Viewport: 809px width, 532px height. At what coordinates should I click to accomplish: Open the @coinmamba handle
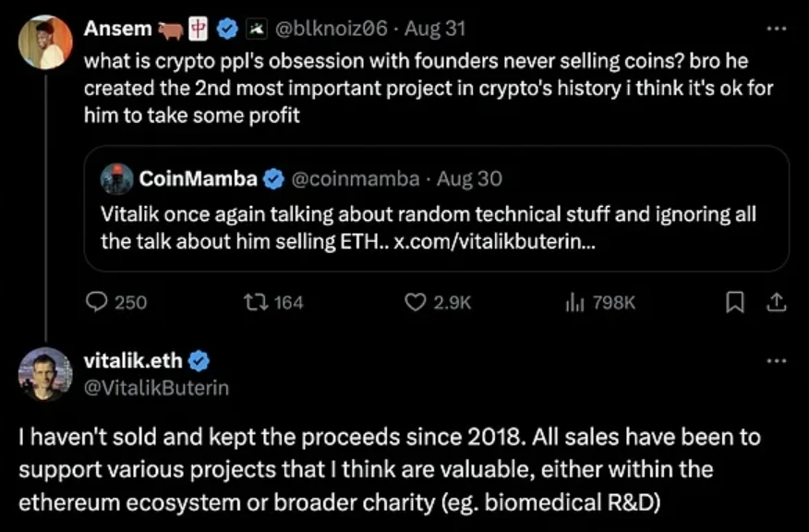[356, 177]
